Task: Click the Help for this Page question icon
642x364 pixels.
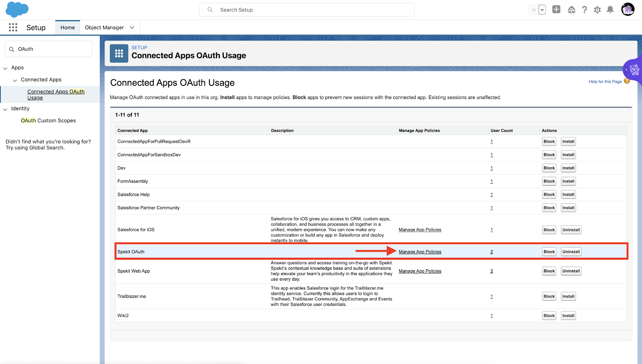Action: click(x=627, y=81)
